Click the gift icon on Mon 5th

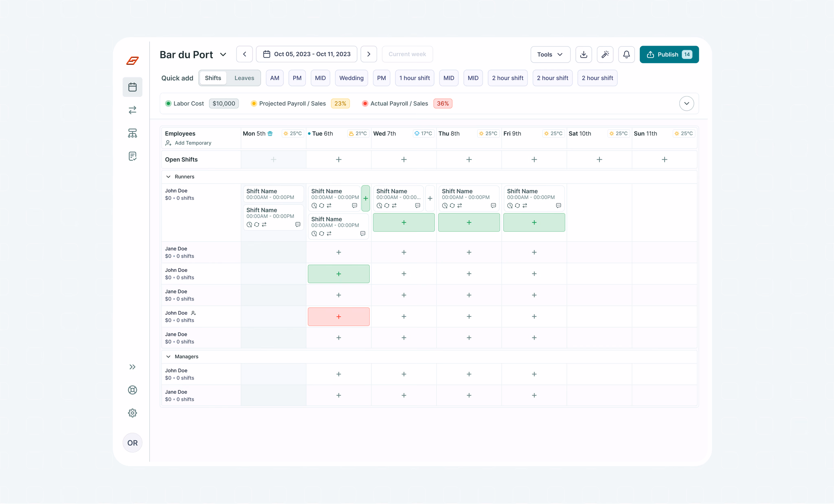pyautogui.click(x=270, y=134)
